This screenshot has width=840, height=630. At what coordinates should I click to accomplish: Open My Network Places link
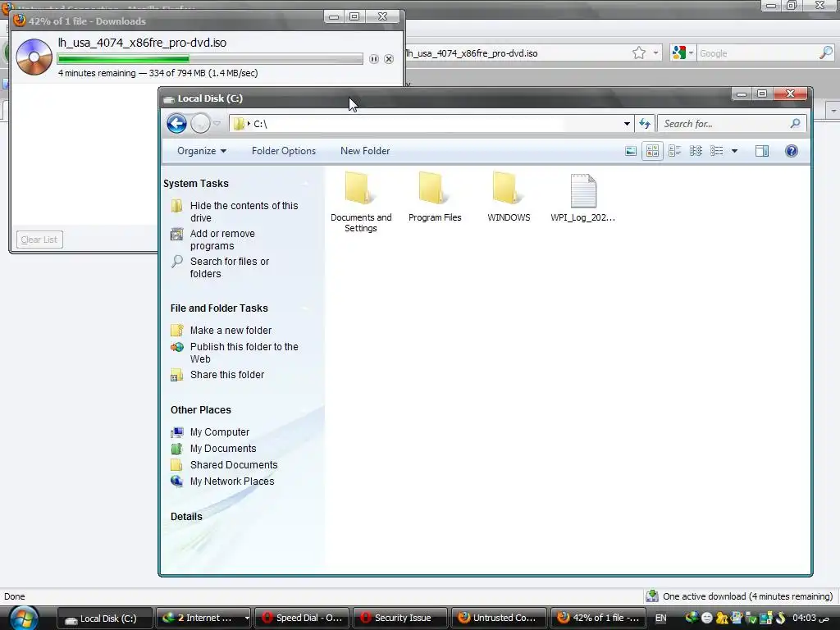tap(232, 481)
